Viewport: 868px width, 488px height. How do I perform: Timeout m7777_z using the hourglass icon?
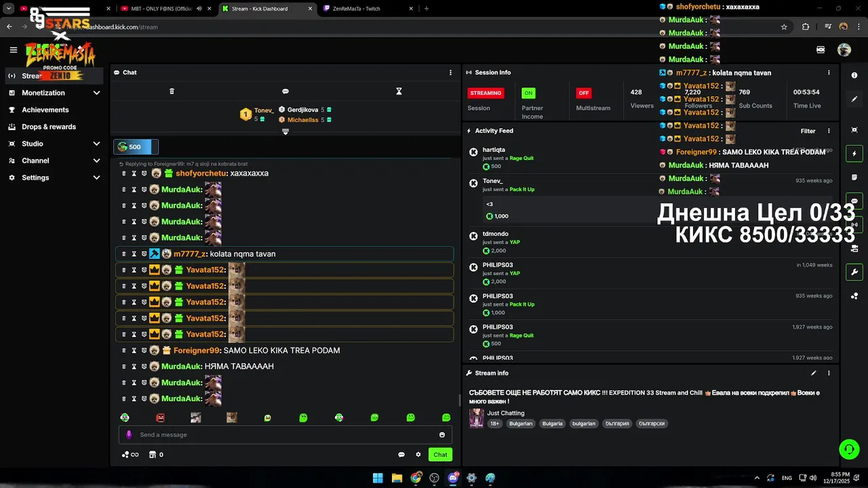tap(134, 254)
